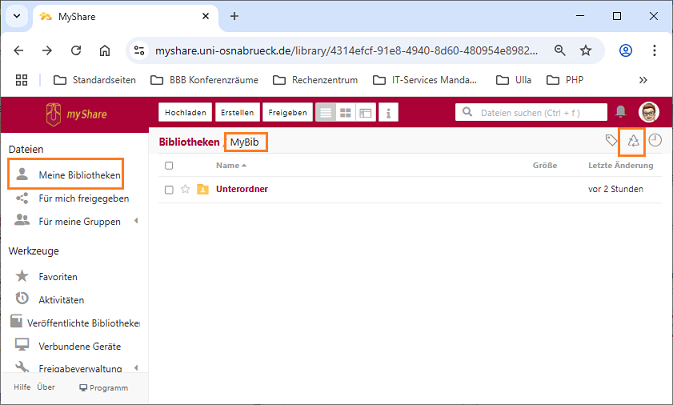
Task: Select Meine Bibliotheken in sidebar
Action: pos(79,175)
